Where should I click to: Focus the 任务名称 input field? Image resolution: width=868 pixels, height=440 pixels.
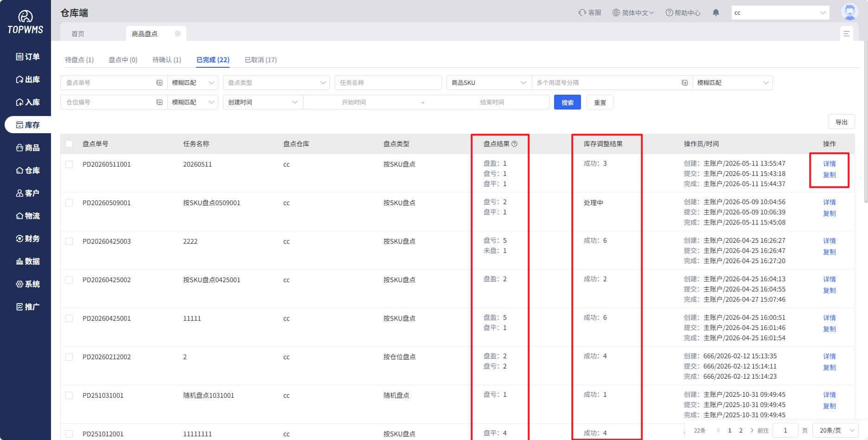388,83
